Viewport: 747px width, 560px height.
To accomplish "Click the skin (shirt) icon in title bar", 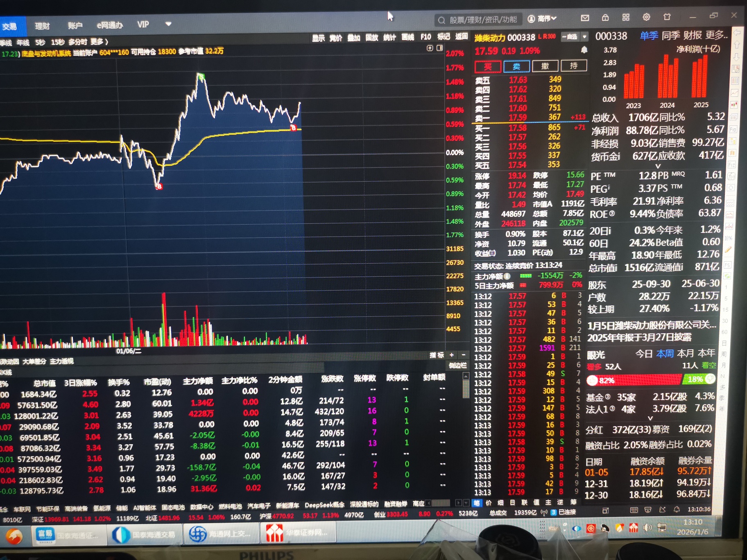I will click(667, 17).
